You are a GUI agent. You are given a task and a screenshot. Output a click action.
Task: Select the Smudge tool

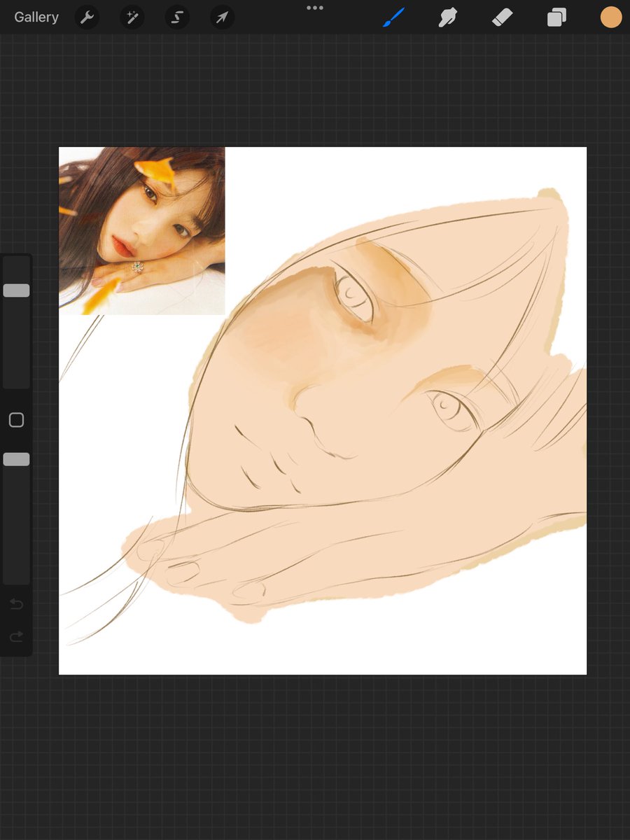pos(447,17)
